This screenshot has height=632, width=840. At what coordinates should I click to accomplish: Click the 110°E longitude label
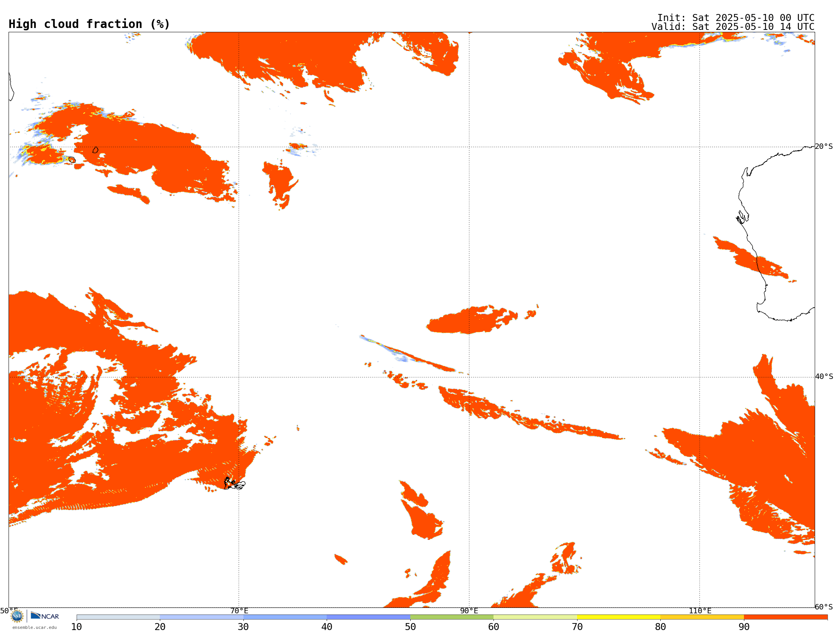click(x=700, y=611)
